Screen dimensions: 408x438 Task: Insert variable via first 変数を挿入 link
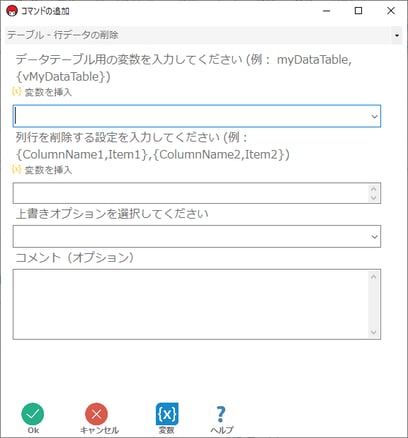pyautogui.click(x=42, y=92)
